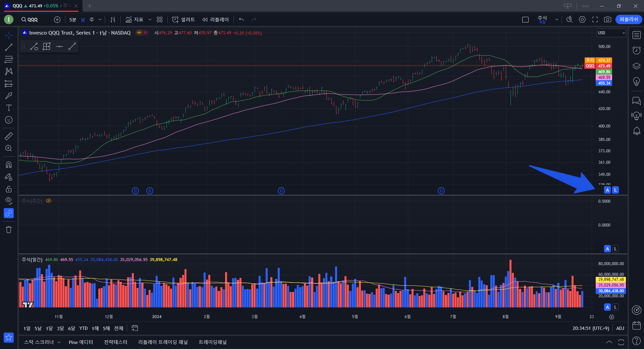Expand the 스탁 스크리너 dropdown arrow
The width and height of the screenshot is (644, 349).
coord(59,342)
